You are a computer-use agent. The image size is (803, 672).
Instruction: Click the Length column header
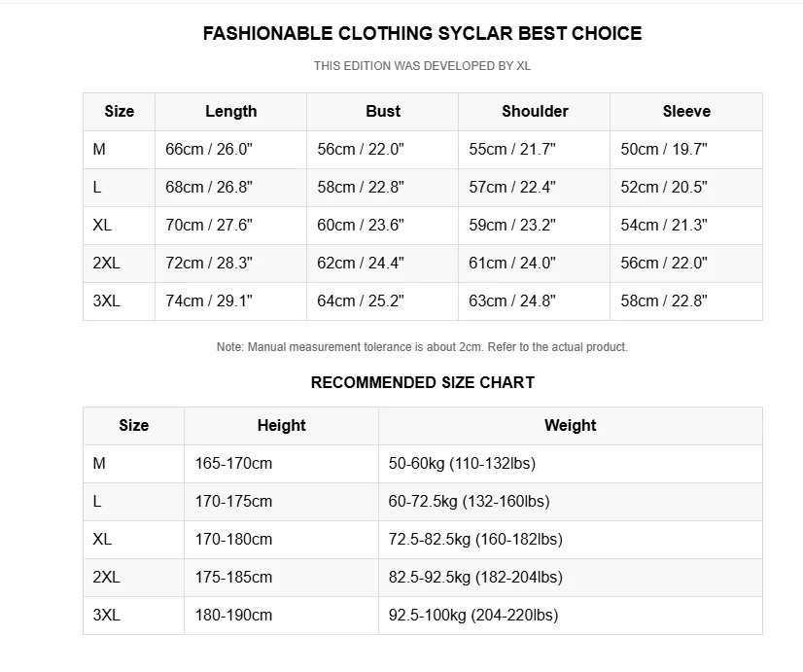[x=230, y=112]
